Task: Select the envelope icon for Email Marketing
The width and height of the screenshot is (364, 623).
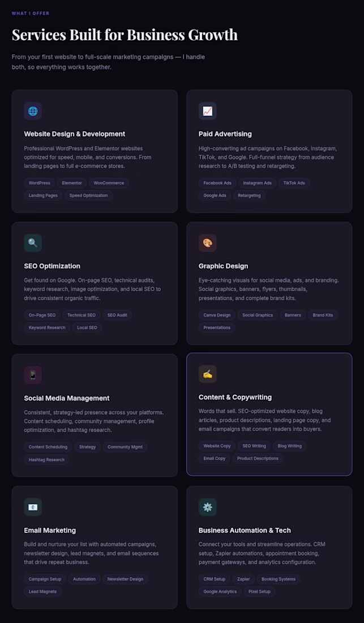Action: [33, 507]
